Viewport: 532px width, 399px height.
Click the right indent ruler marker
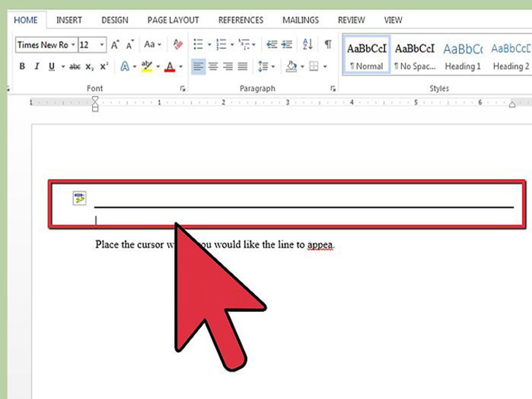pos(512,104)
